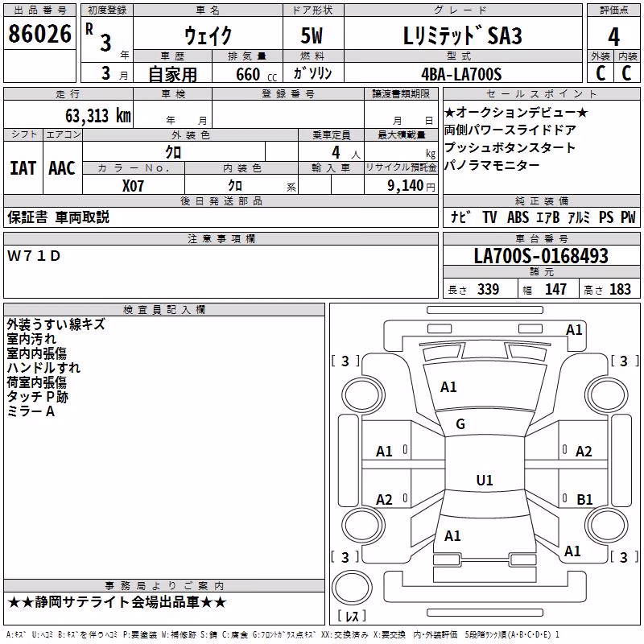Click air conditioner code AAC
This screenshot has width=644, height=644.
tap(62, 168)
